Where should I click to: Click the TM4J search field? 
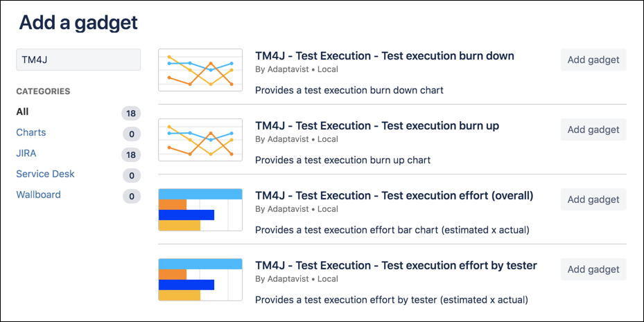click(78, 60)
